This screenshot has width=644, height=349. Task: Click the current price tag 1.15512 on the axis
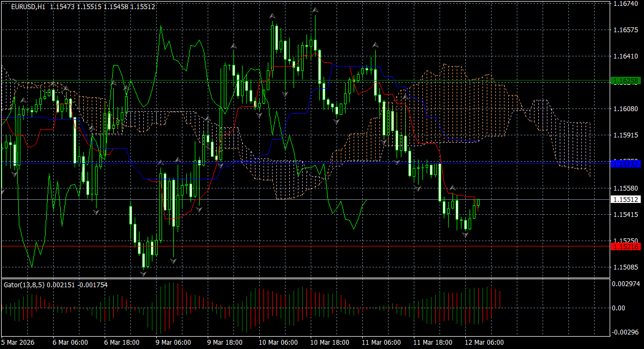625,199
